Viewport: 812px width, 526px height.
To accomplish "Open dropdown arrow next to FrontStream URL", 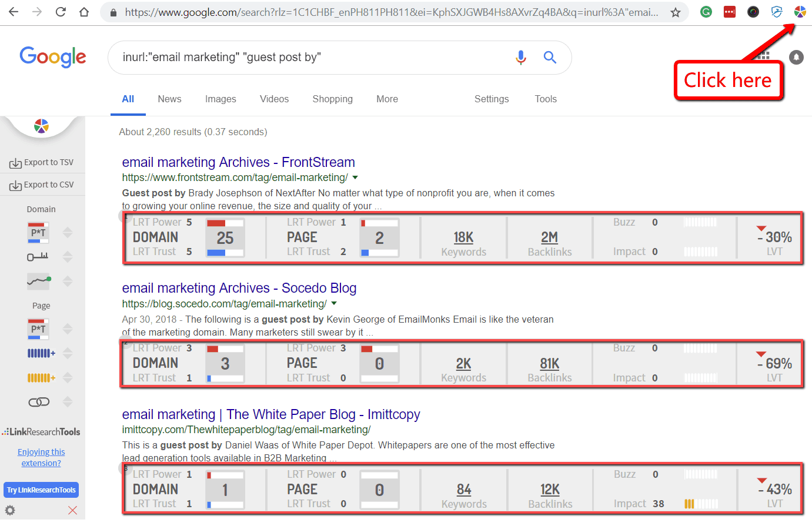I will point(355,177).
